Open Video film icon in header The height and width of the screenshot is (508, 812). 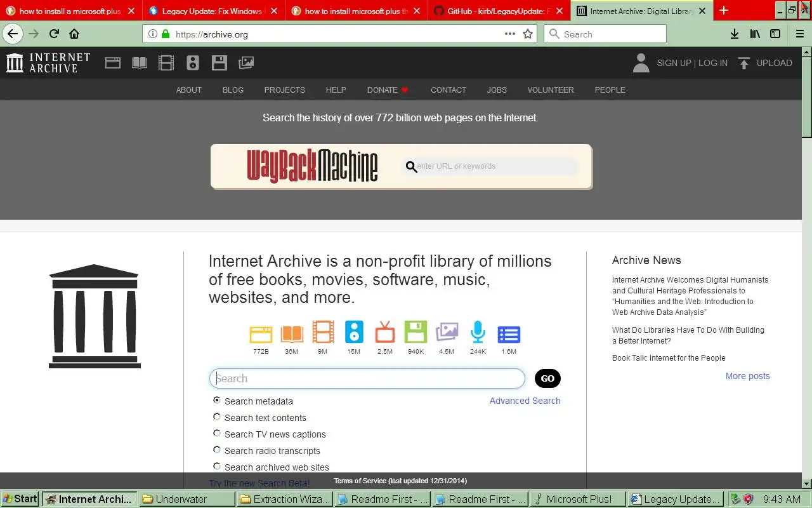(x=166, y=63)
